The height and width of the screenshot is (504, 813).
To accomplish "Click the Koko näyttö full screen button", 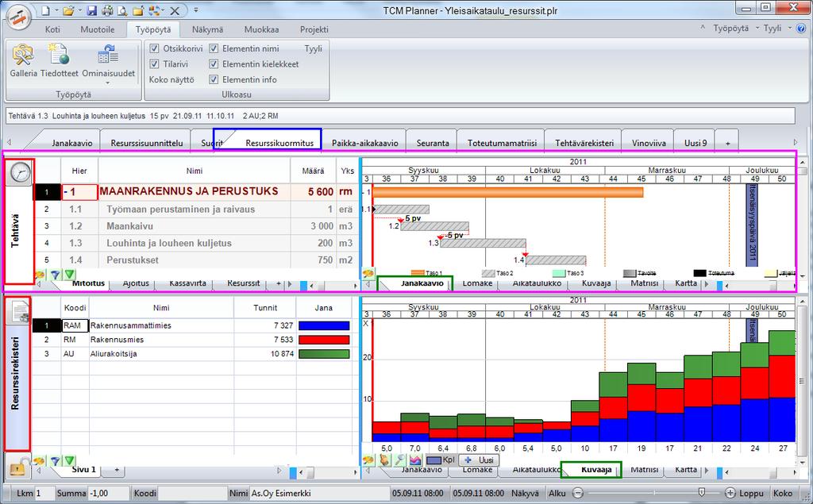I will click(171, 79).
